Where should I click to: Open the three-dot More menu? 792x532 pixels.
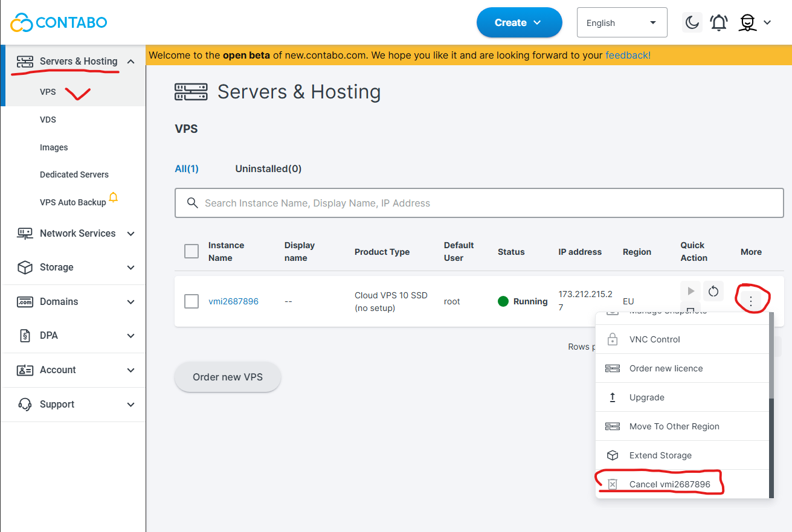coord(751,301)
